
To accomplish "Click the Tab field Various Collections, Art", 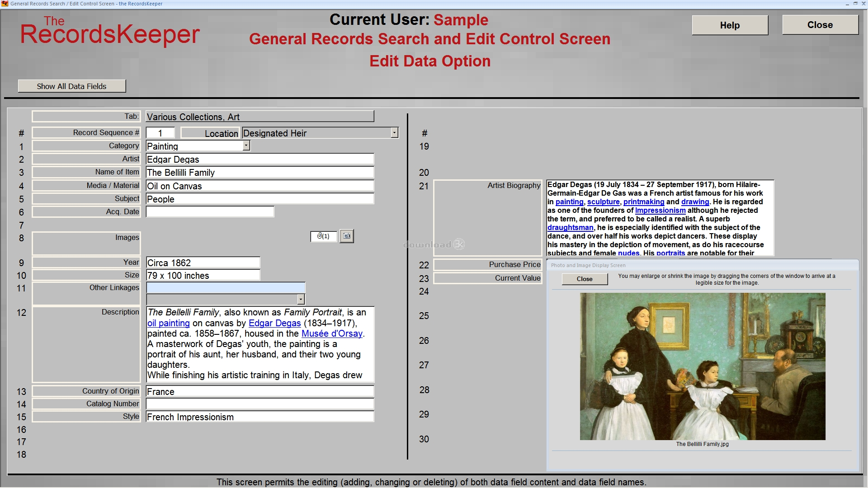I will [x=260, y=117].
